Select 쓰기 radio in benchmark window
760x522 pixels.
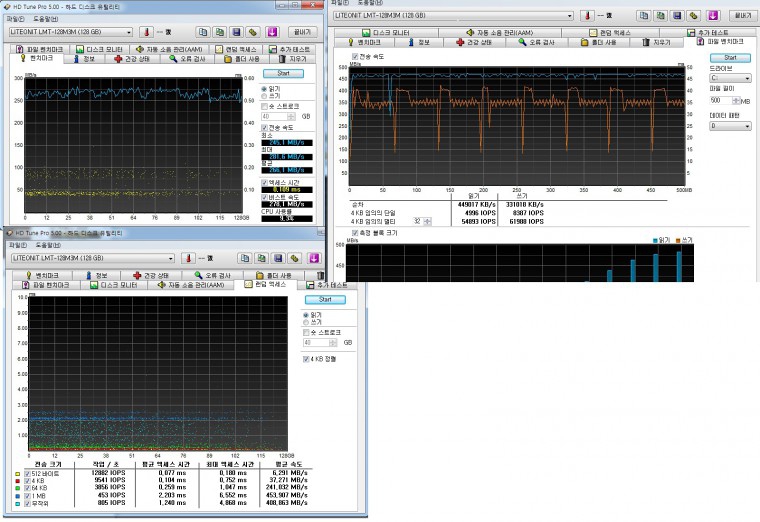pyautogui.click(x=264, y=96)
